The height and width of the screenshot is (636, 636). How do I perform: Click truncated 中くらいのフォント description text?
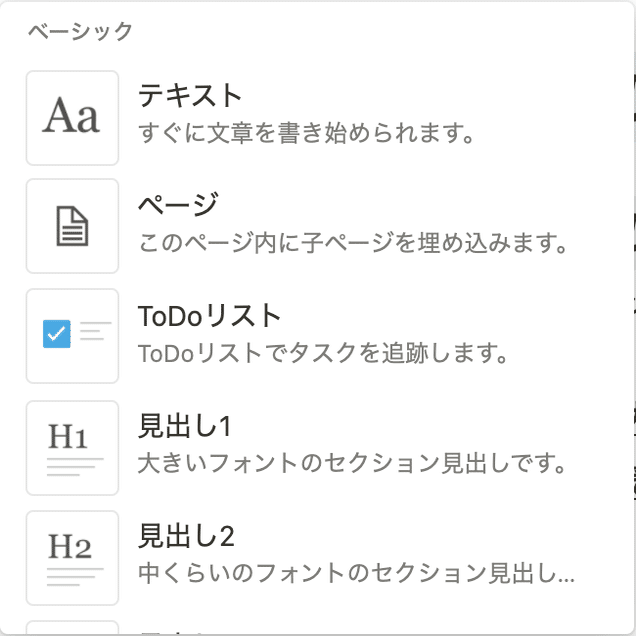point(355,574)
